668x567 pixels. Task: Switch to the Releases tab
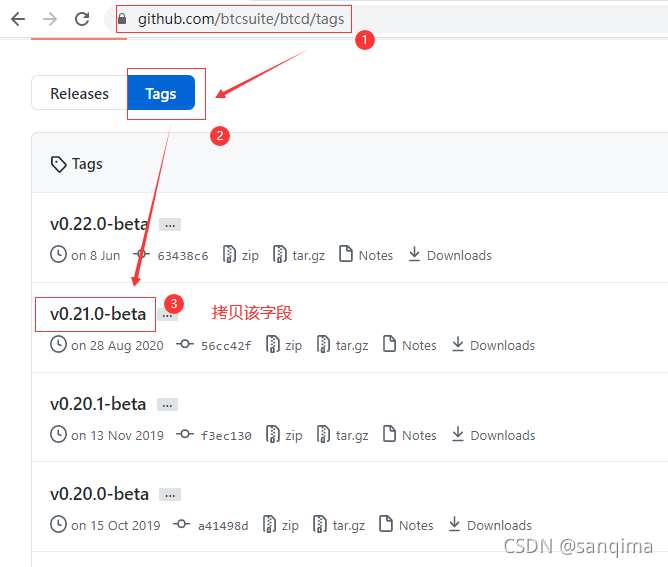click(80, 93)
